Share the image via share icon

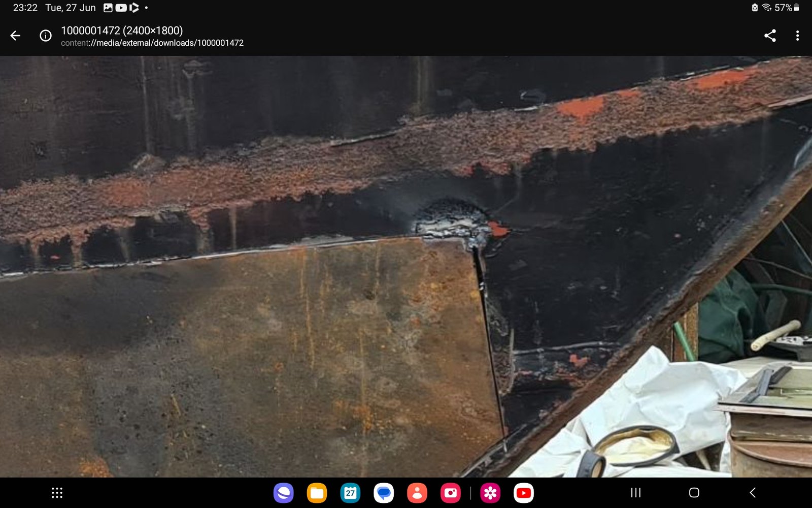pos(770,36)
